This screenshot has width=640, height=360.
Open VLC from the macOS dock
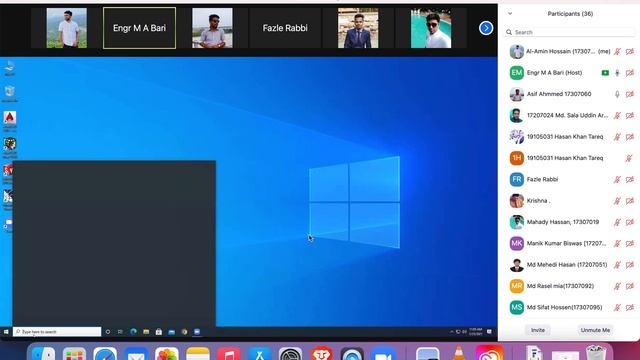458,353
